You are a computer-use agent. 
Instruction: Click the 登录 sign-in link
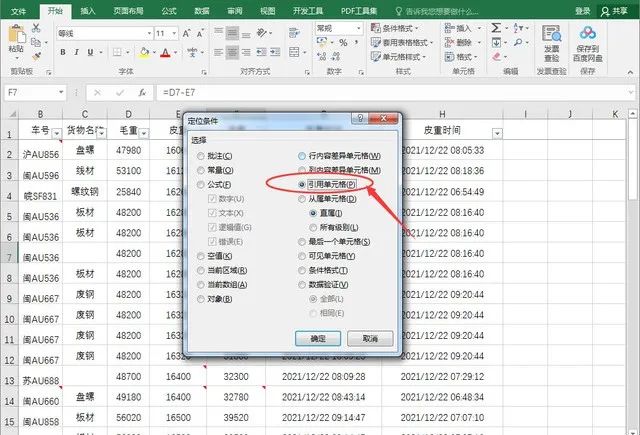(582, 11)
